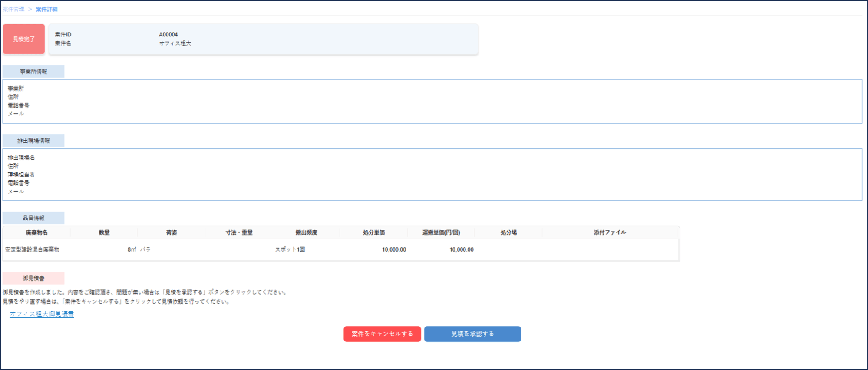Select the case ID value A00004
This screenshot has width=868, height=370.
[168, 35]
